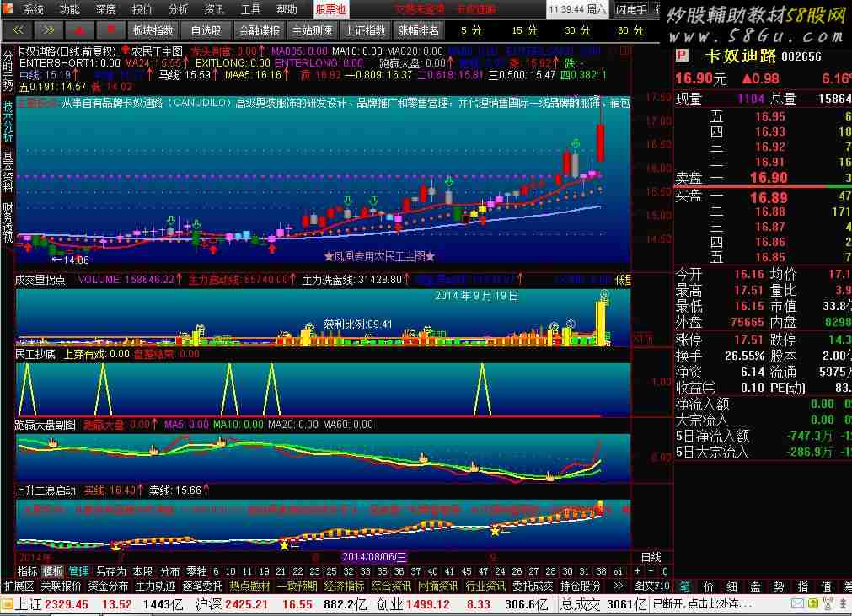Select the 分时走势 side tab
Viewport: 852px width, 616px height.
tap(8, 72)
